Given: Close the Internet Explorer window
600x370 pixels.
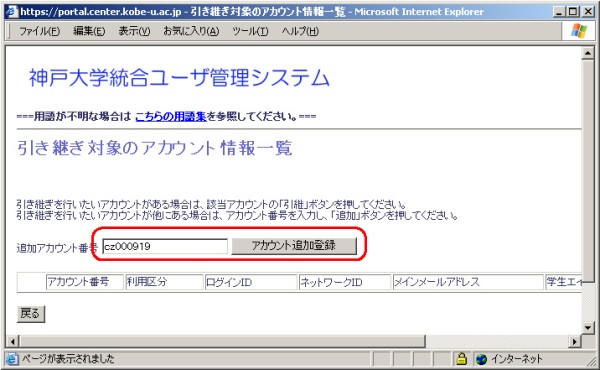Looking at the screenshot, I should (588, 12).
